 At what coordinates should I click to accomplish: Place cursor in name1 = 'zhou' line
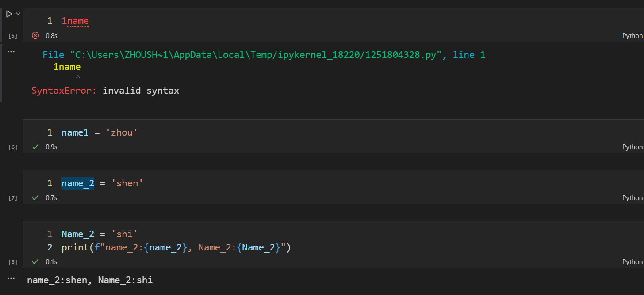click(99, 132)
